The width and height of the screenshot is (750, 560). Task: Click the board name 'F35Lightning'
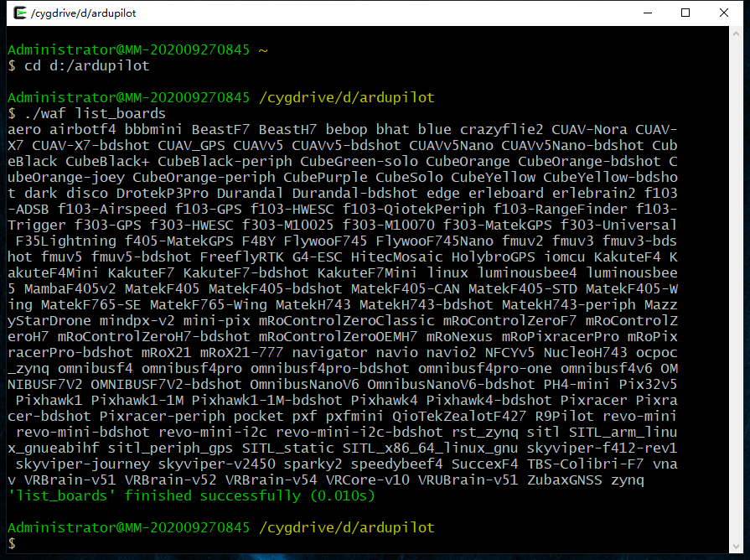point(66,241)
